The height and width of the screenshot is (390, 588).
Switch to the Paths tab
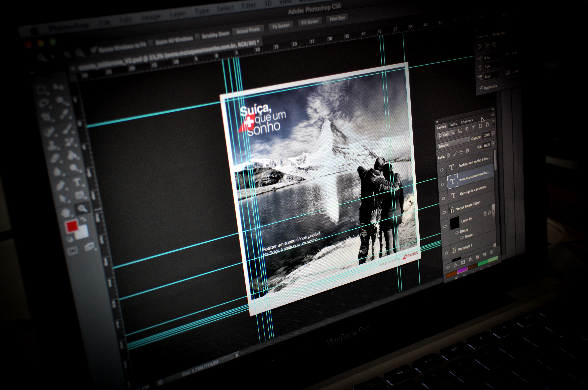[453, 124]
